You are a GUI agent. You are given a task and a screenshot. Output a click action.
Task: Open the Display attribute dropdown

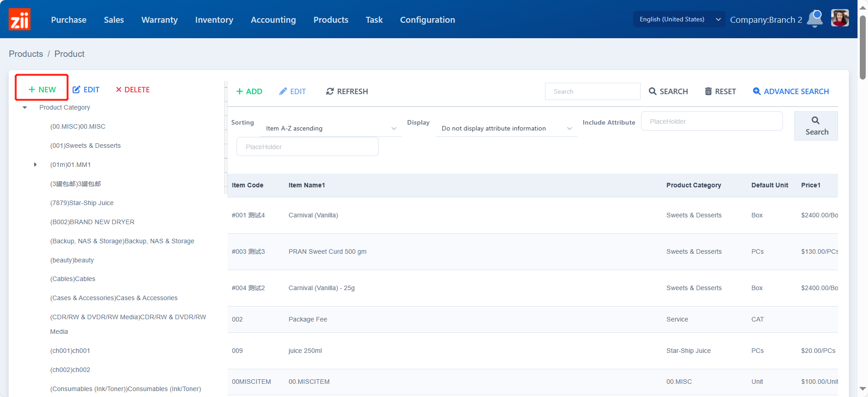coord(506,129)
